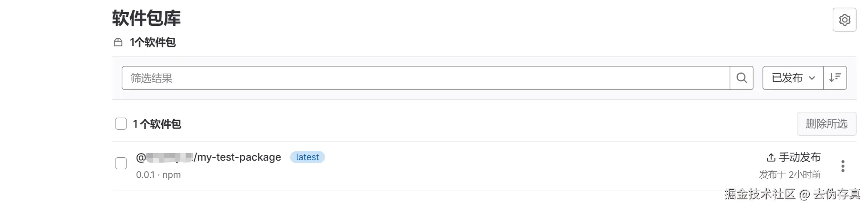Click the 软件包库 page heading
Screen dimensions: 868x208
tap(146, 18)
